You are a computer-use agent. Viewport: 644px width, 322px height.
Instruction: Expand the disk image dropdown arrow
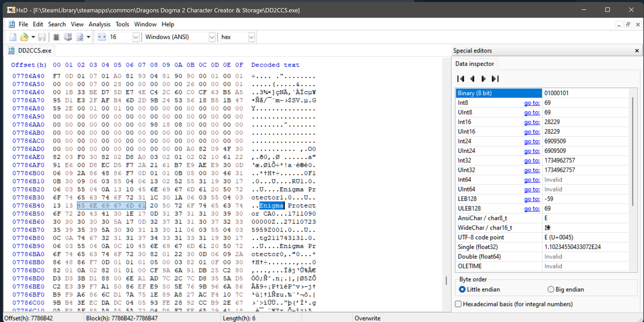(x=88, y=37)
